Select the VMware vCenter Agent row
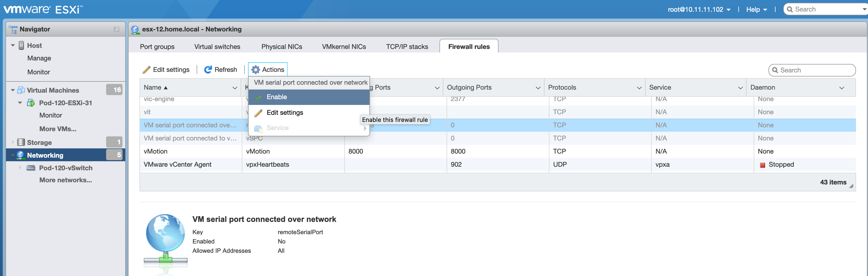Screen dimensions: 868x276 (177, 165)
